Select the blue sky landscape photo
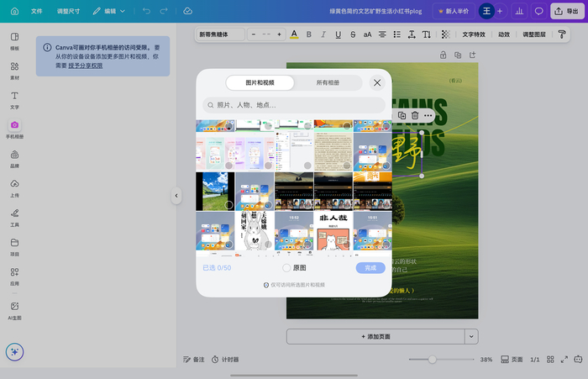 coord(215,191)
